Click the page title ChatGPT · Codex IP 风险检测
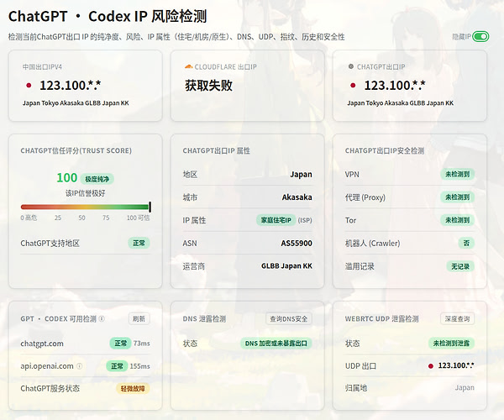Viewport: 504px width, 420px height. [108, 16]
